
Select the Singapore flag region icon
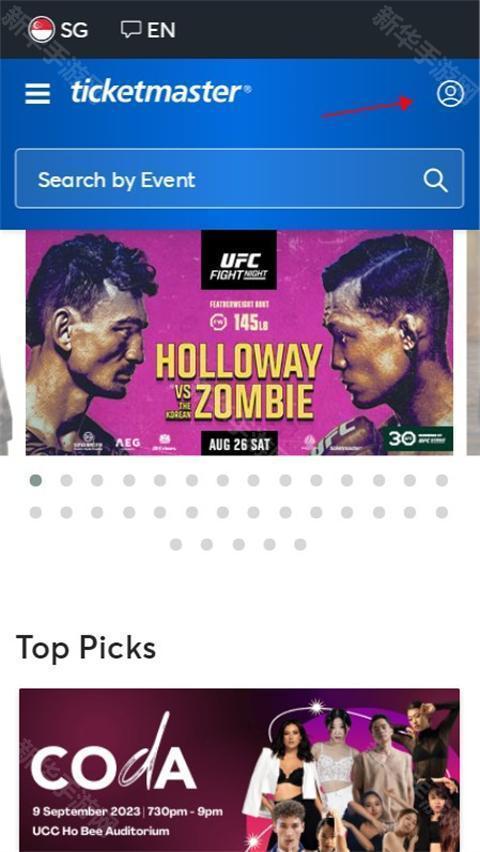tap(41, 29)
